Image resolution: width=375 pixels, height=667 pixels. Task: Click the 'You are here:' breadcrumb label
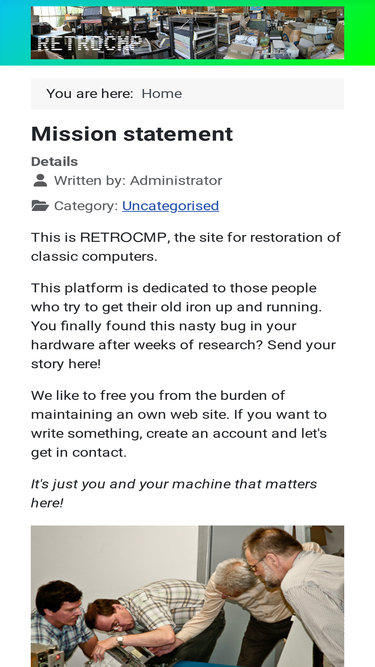pyautogui.click(x=90, y=94)
